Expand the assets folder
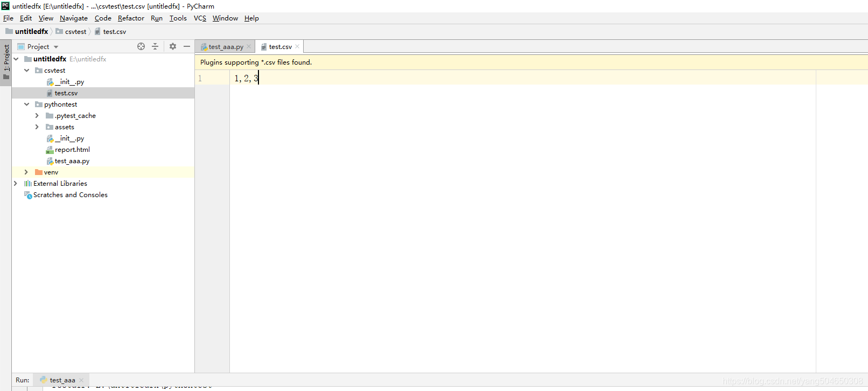868x391 pixels. pyautogui.click(x=37, y=127)
